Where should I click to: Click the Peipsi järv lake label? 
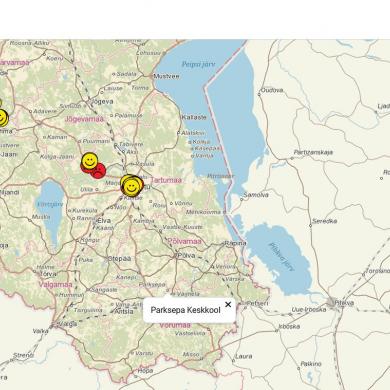point(198,64)
